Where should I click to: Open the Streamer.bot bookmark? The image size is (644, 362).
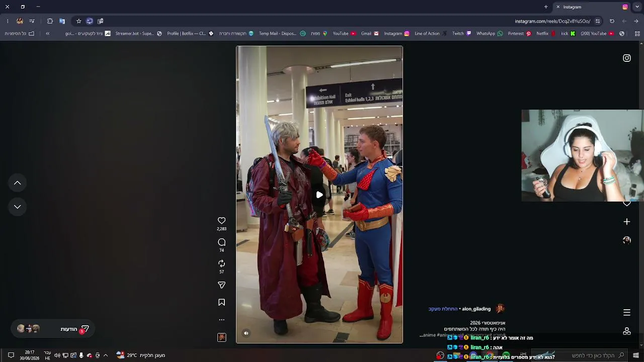(139, 34)
